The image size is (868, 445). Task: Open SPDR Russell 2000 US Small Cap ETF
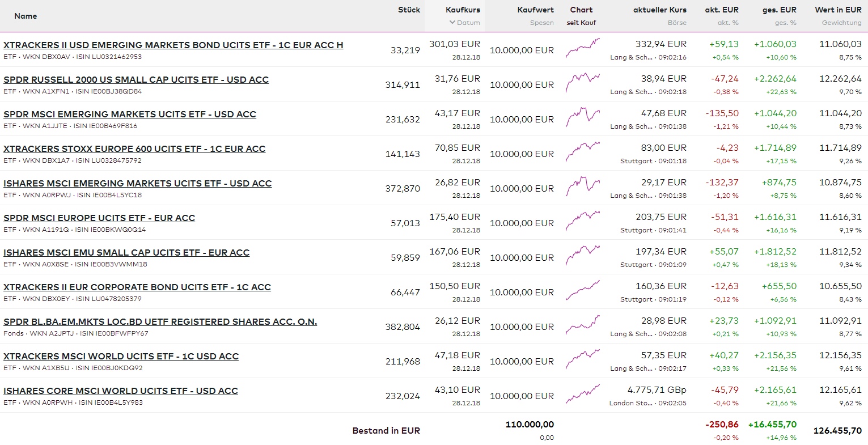pos(136,80)
